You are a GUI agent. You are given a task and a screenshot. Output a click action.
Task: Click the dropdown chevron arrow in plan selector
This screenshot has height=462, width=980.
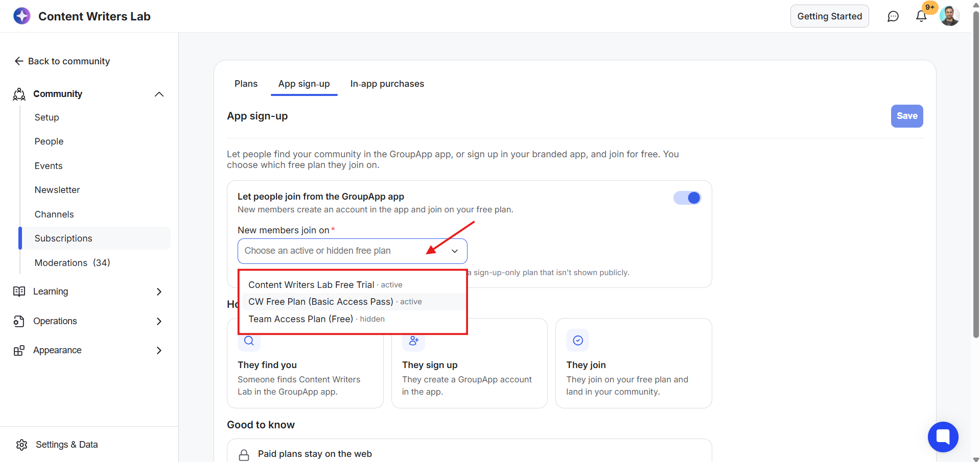click(x=455, y=251)
